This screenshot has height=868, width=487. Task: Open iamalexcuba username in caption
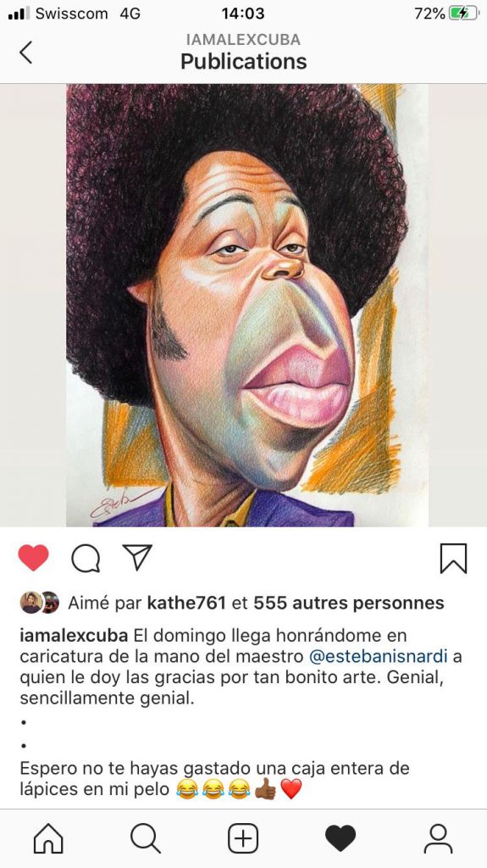pyautogui.click(x=75, y=636)
